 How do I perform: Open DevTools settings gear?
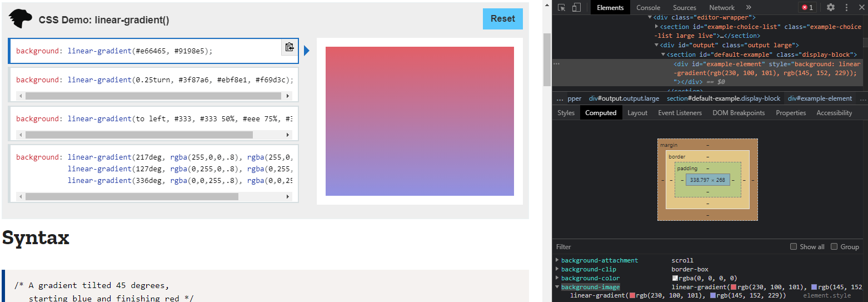[x=831, y=7]
